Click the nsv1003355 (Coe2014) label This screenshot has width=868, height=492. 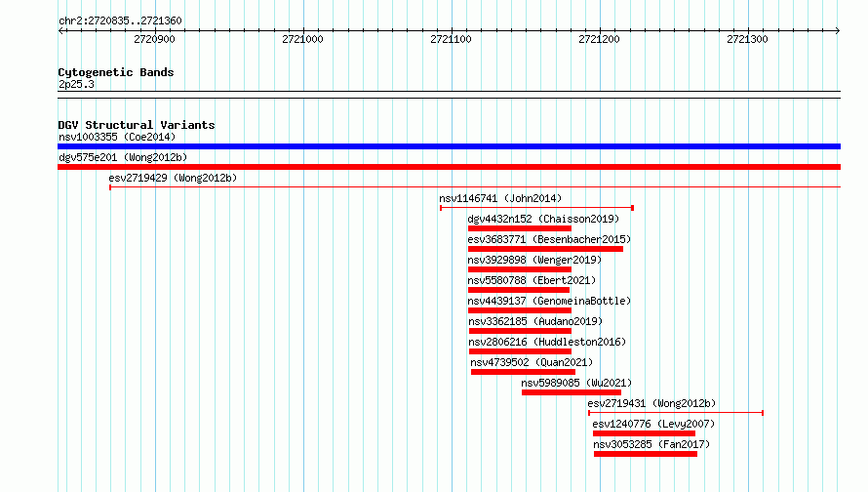click(x=117, y=137)
